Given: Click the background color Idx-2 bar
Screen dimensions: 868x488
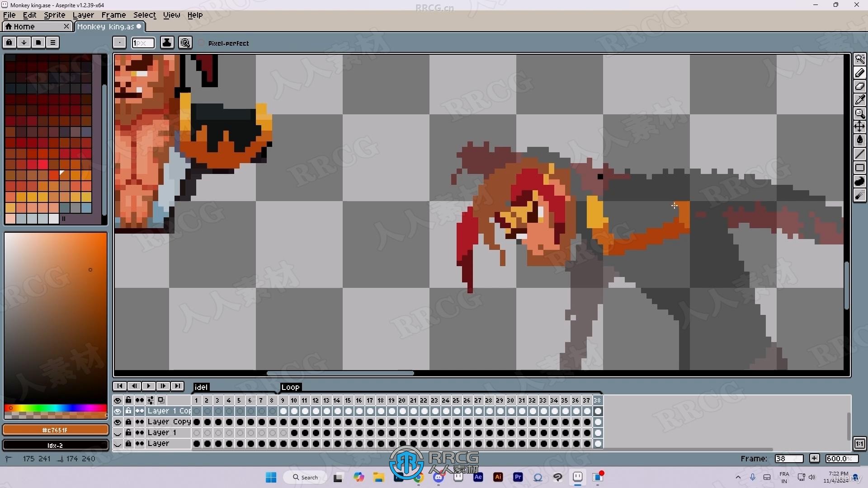Looking at the screenshot, I should [x=56, y=445].
